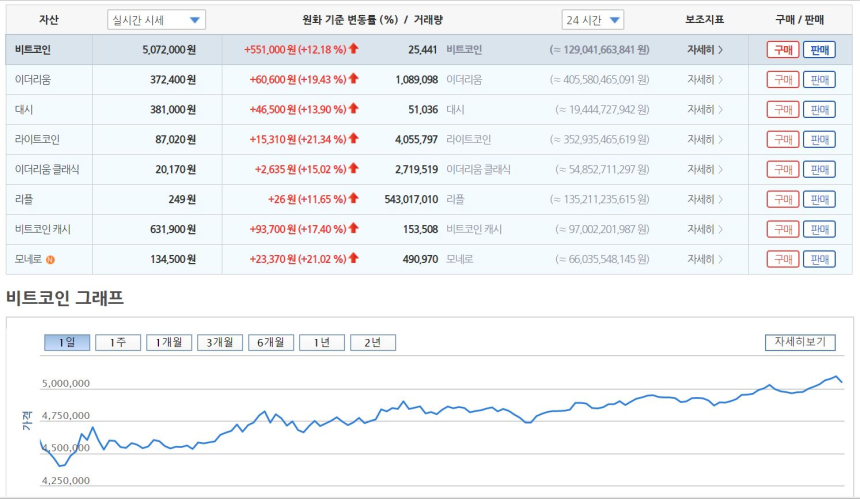Click red up arrow in 비트코인 캐시 row
The width and height of the screenshot is (860, 499).
[354, 228]
